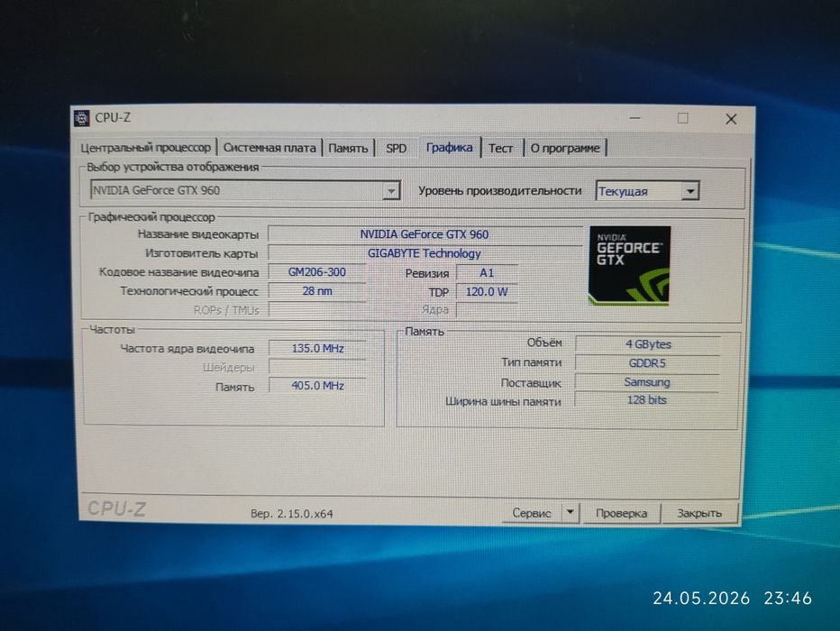Viewport: 840px width, 631px height.
Task: Switch to the Тест tab
Action: point(500,149)
